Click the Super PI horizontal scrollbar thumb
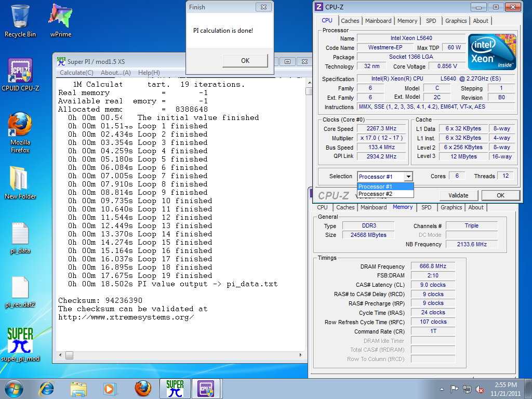The width and height of the screenshot is (532, 399). point(69,355)
